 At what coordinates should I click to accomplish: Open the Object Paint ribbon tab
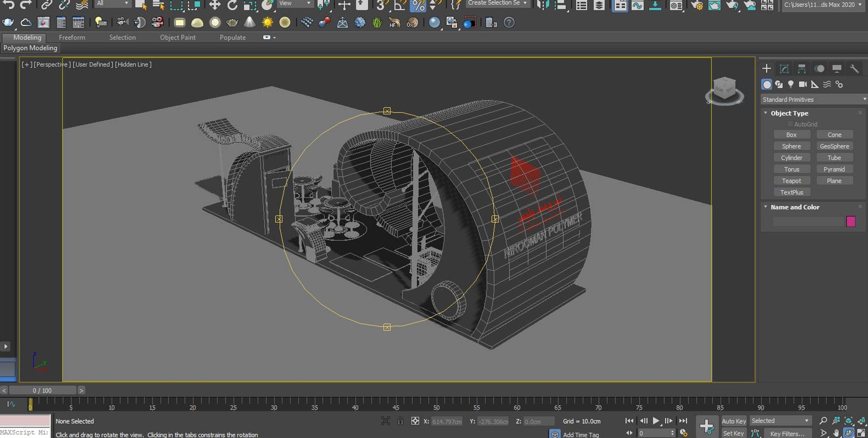point(178,38)
